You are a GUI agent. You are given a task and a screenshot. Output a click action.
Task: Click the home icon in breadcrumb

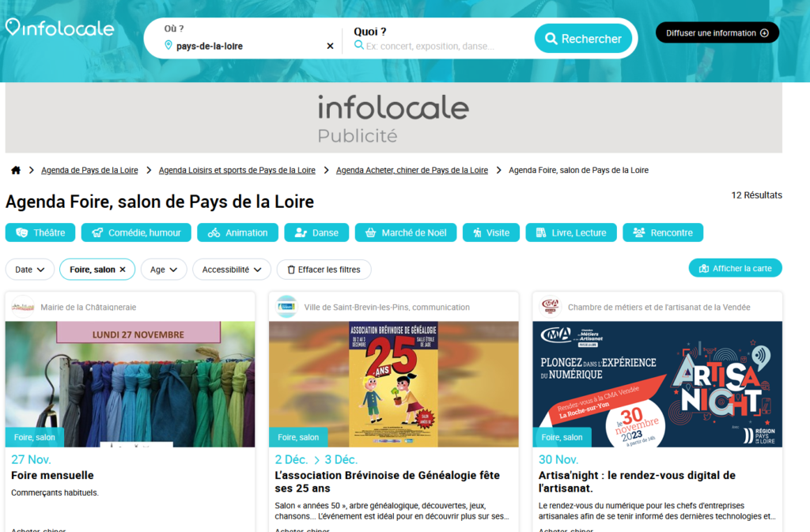[16, 170]
